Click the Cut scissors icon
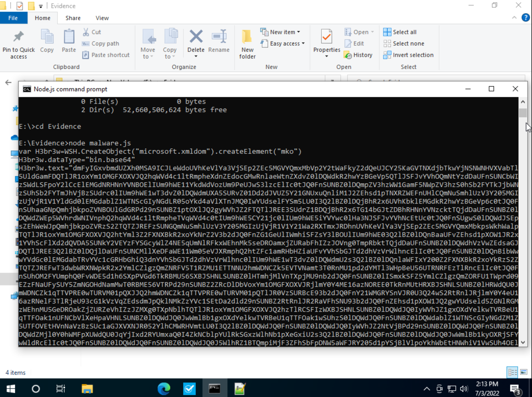The width and height of the screenshot is (532, 397). click(86, 32)
